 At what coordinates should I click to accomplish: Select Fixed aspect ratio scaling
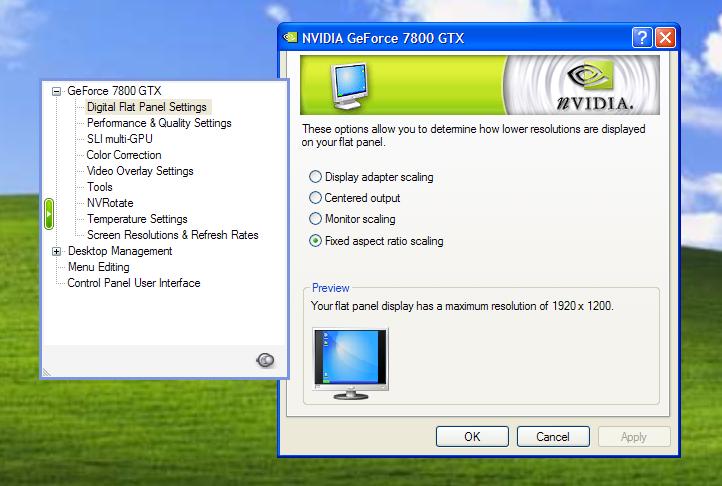376,241
